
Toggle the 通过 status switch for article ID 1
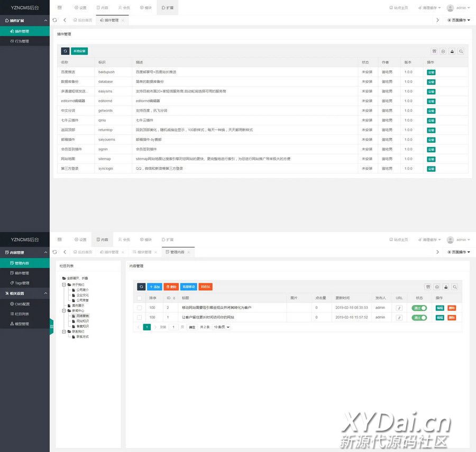pyautogui.click(x=419, y=317)
